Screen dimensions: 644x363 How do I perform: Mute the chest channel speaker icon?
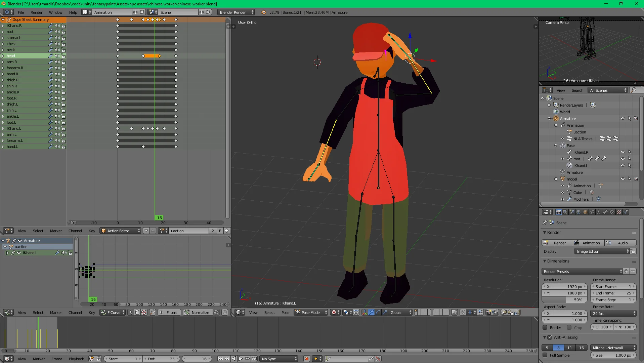tap(57, 44)
